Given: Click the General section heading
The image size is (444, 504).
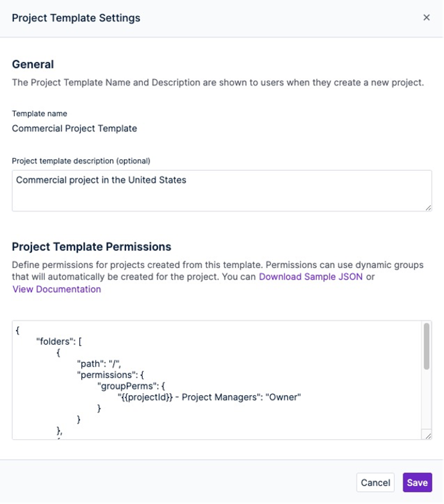Looking at the screenshot, I should pyautogui.click(x=33, y=65).
